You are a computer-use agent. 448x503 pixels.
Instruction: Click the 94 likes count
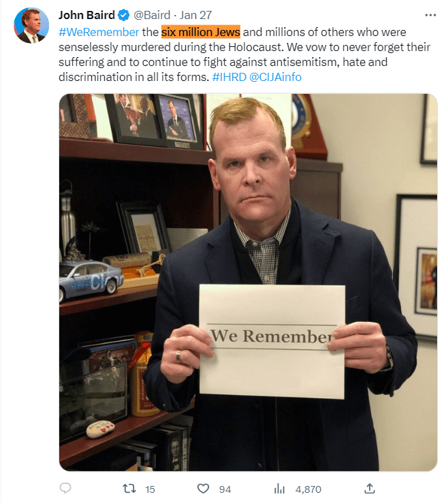(x=225, y=489)
